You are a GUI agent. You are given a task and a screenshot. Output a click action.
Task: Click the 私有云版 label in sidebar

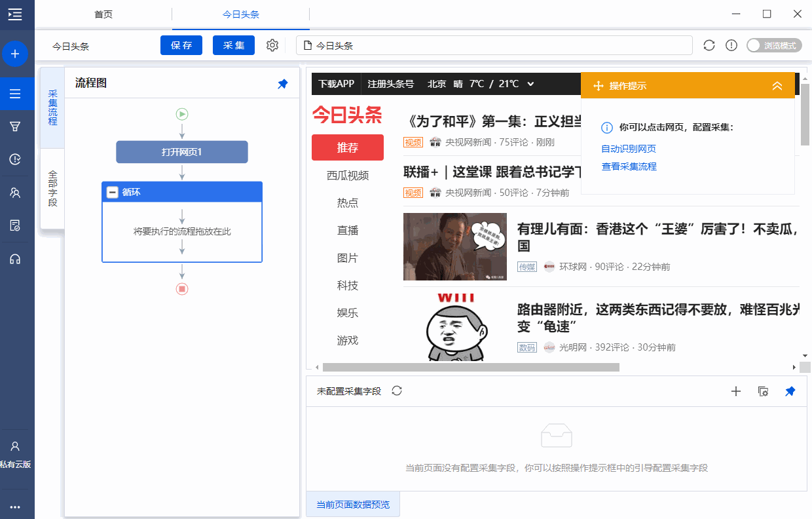pyautogui.click(x=15, y=465)
